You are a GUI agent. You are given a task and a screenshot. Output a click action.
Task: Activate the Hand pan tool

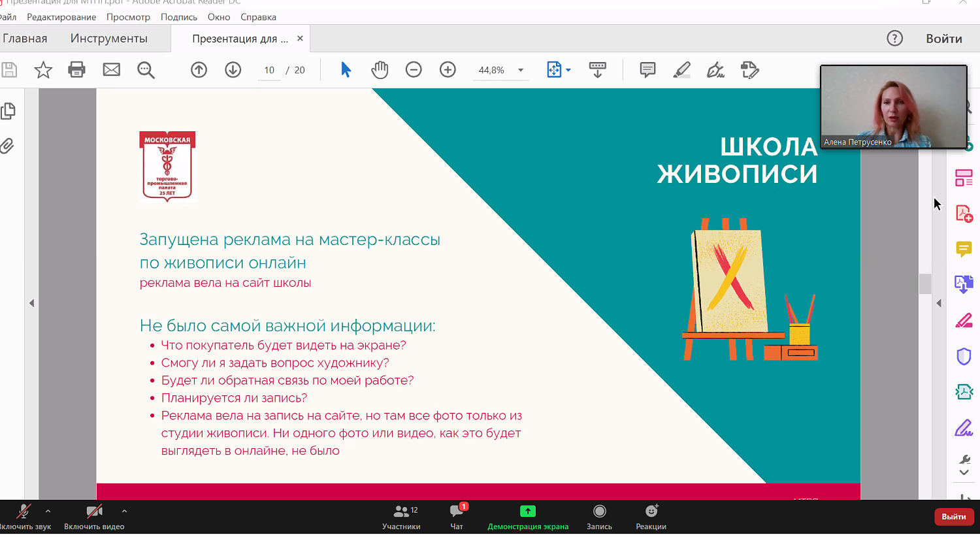pyautogui.click(x=380, y=70)
